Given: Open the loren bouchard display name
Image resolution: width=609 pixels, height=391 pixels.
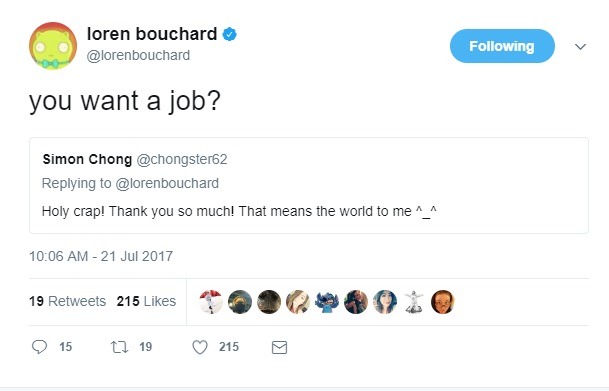Looking at the screenshot, I should pos(152,34).
